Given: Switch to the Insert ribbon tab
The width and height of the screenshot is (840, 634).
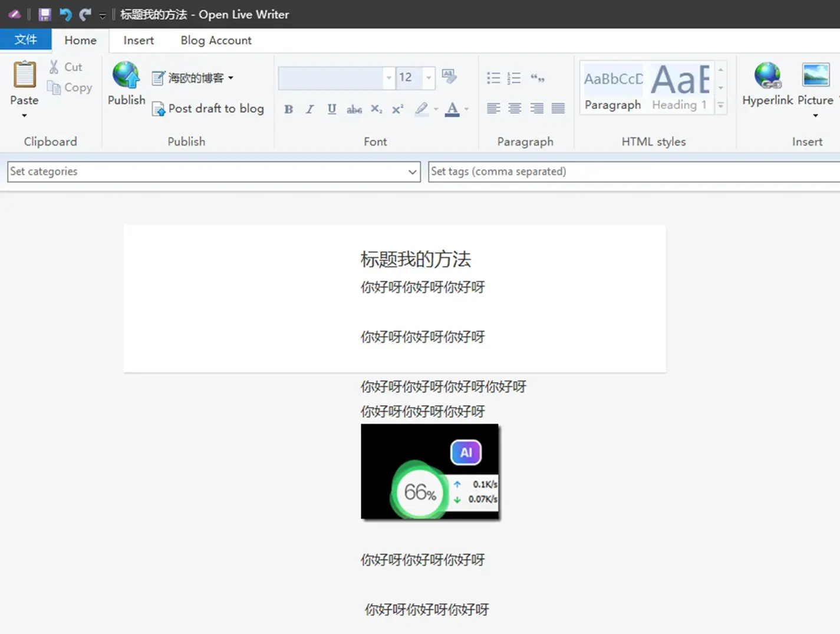Looking at the screenshot, I should coord(138,40).
